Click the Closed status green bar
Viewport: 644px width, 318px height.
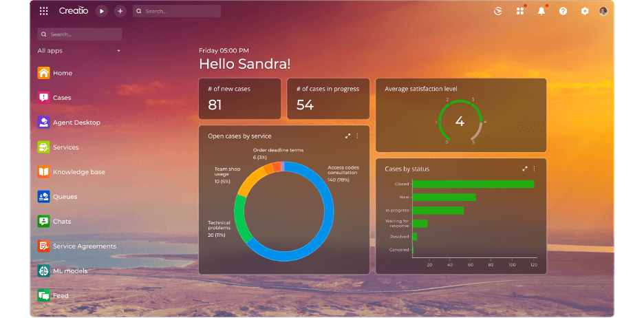[x=473, y=184]
